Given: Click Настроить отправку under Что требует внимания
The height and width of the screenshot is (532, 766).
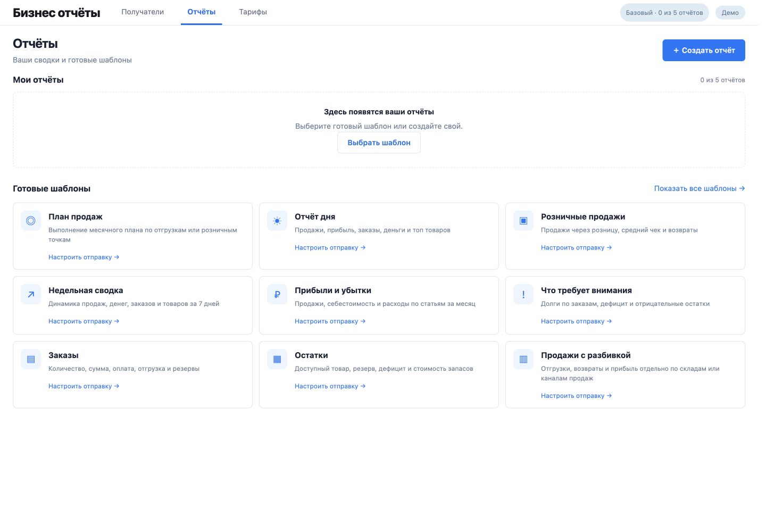Looking at the screenshot, I should coord(576,321).
